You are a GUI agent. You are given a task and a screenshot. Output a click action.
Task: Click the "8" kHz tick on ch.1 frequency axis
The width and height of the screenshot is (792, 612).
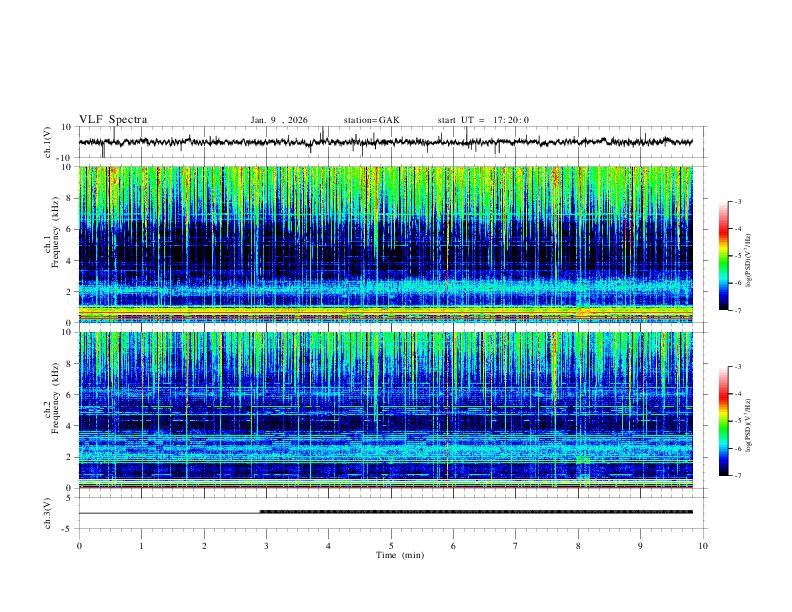point(69,198)
